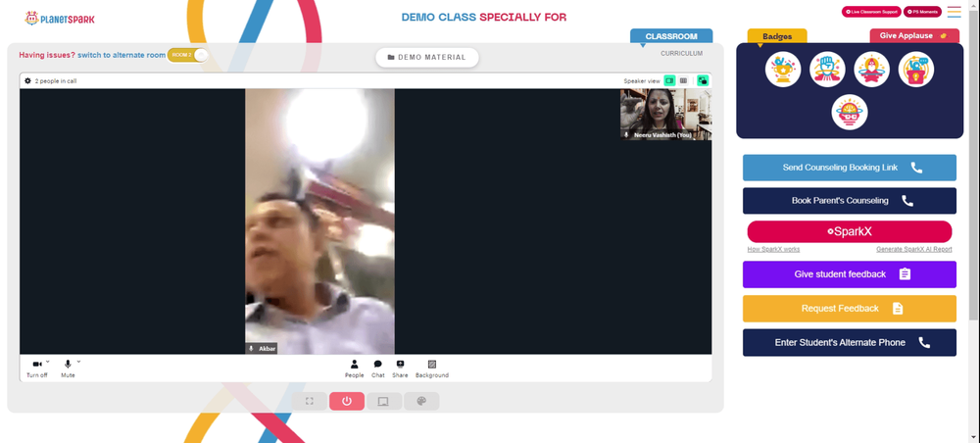Click the PlanetSpark logo
Image resolution: width=980 pixels, height=443 pixels.
[x=60, y=19]
